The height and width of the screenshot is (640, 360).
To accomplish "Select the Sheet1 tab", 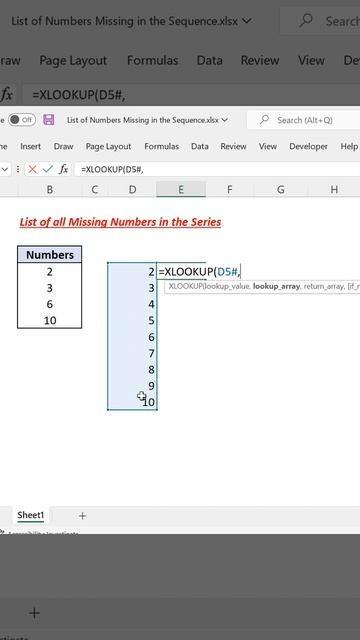I will 31,515.
